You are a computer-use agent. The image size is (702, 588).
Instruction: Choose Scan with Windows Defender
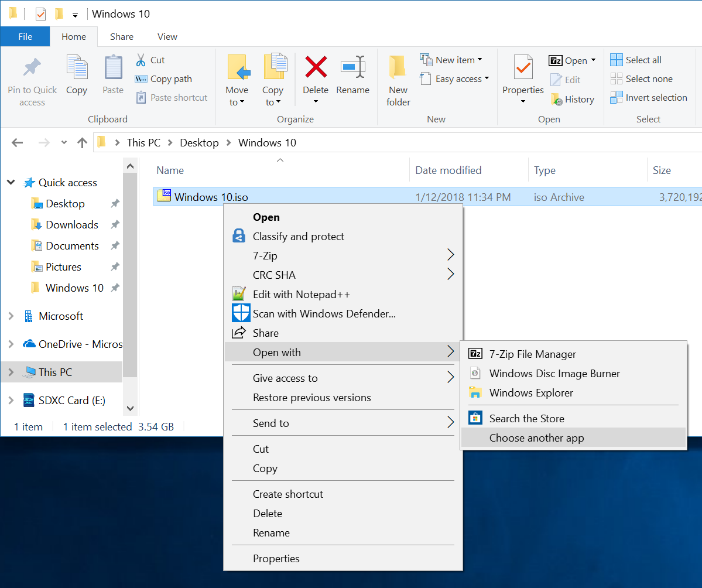coord(324,314)
